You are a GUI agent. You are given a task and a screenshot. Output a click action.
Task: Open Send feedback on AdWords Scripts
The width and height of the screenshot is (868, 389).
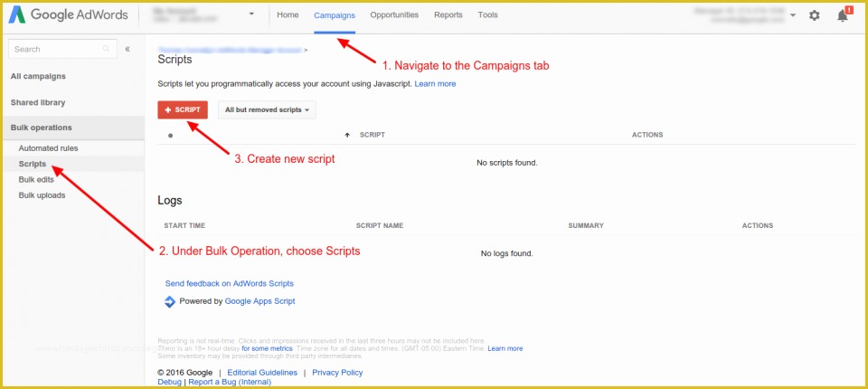(229, 283)
